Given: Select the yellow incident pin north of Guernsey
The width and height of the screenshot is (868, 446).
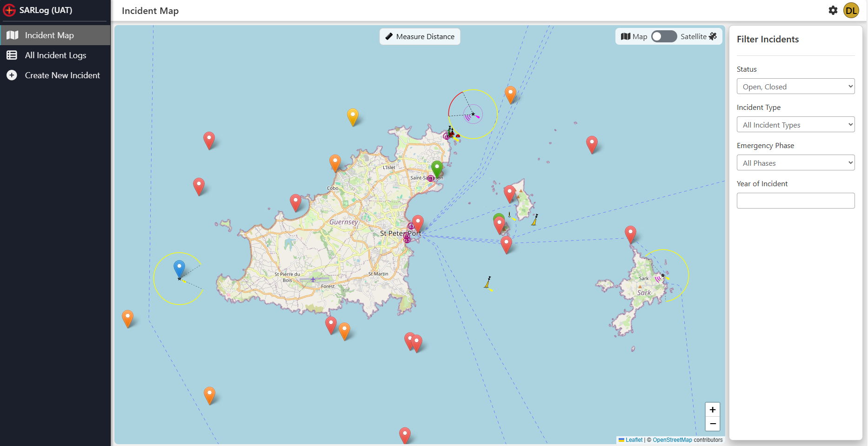Looking at the screenshot, I should [x=353, y=116].
